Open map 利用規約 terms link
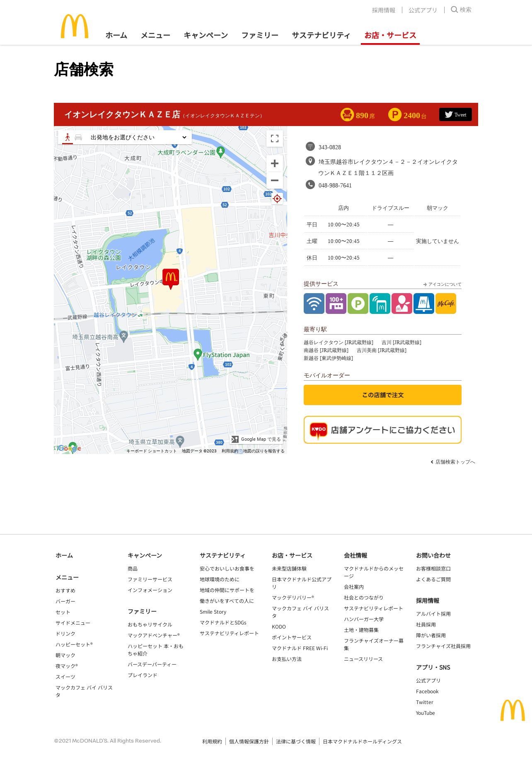532x765 pixels. pyautogui.click(x=230, y=451)
